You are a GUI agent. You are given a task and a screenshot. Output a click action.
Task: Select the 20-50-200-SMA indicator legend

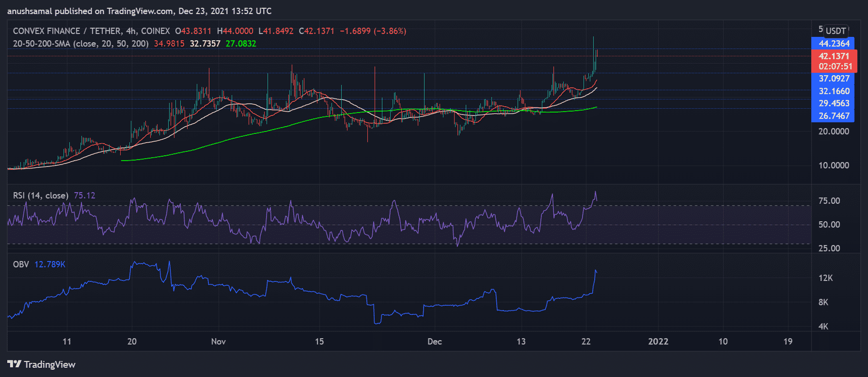[x=80, y=44]
